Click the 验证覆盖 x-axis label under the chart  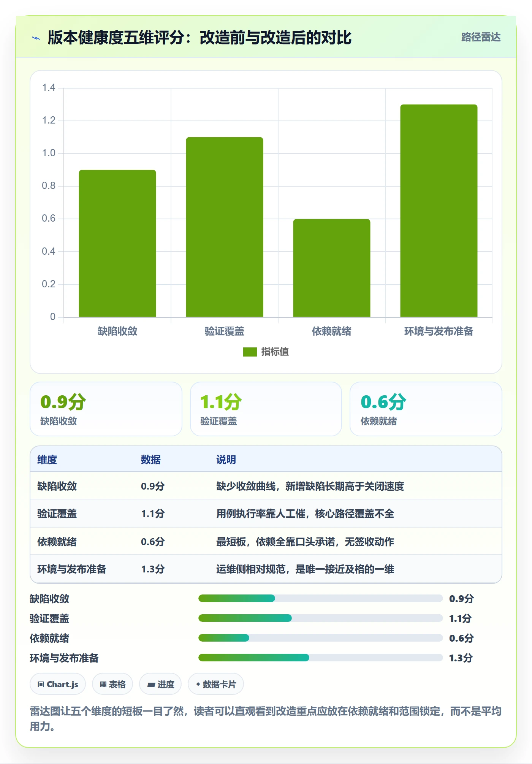[225, 331]
